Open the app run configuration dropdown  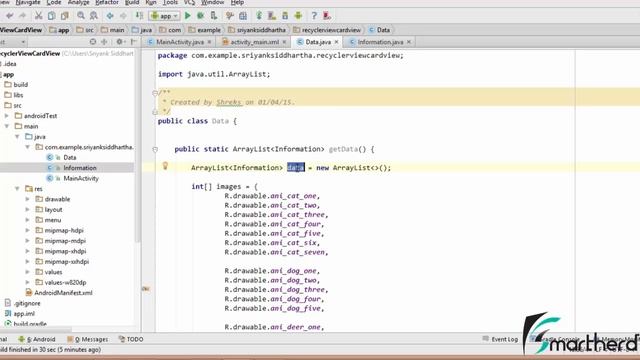164,16
